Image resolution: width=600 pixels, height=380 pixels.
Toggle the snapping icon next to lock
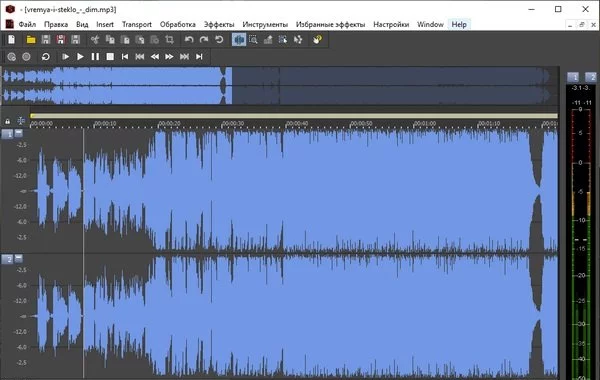coord(21,121)
